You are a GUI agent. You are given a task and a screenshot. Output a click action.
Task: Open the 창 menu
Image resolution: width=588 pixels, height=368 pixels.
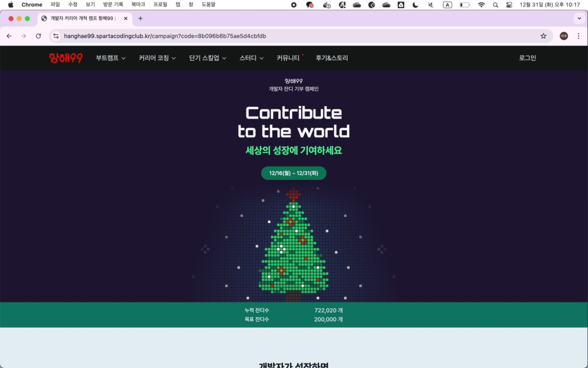(x=191, y=5)
